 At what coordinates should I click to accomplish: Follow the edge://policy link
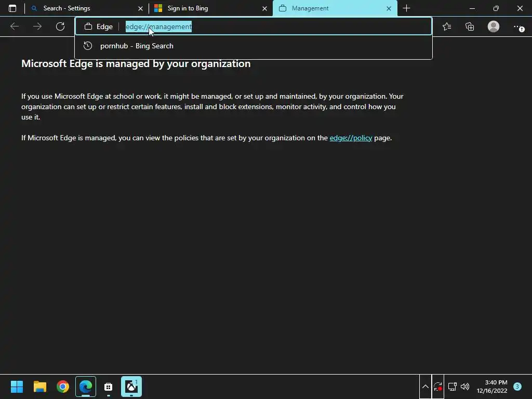tap(351, 138)
